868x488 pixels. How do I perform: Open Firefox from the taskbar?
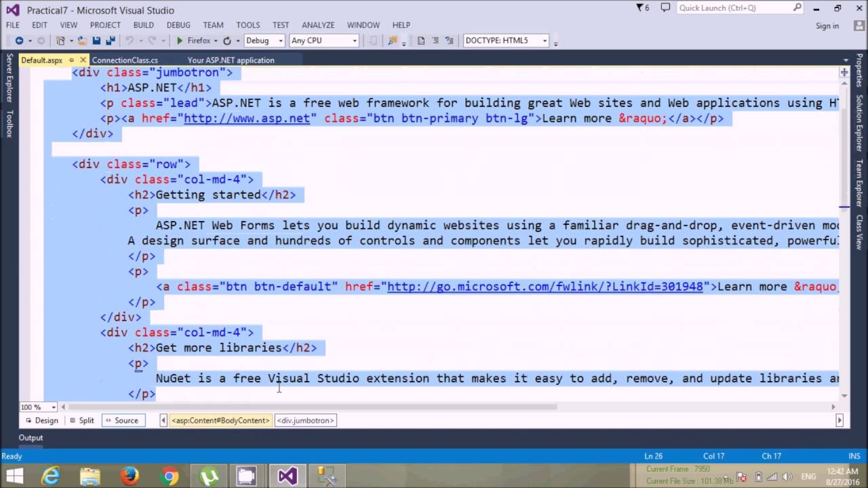[x=130, y=476]
